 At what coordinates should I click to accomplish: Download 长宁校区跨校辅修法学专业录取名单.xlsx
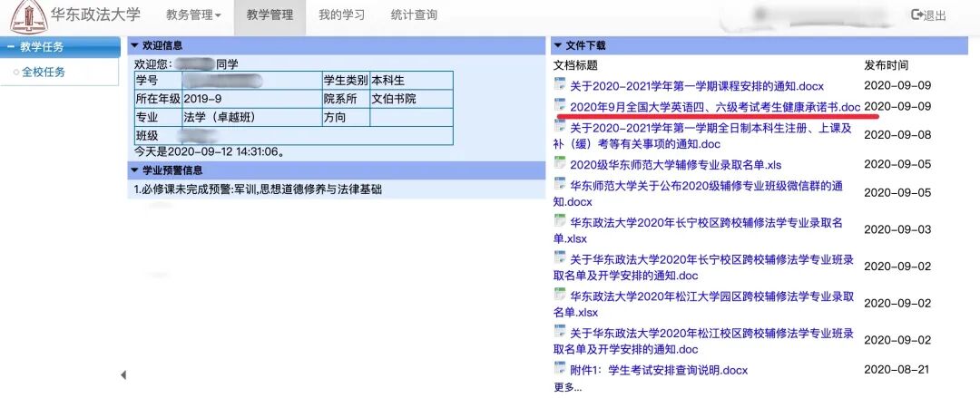[699, 230]
